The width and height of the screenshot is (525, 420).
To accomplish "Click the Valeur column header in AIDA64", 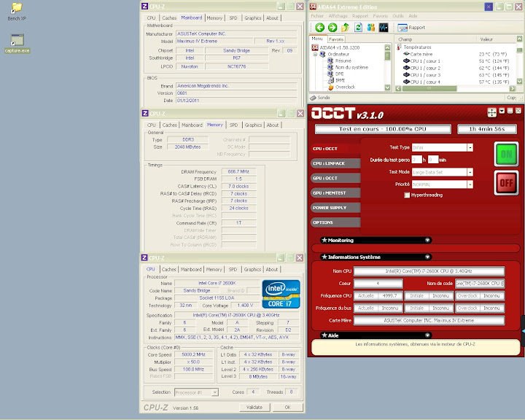I will tap(497, 39).
